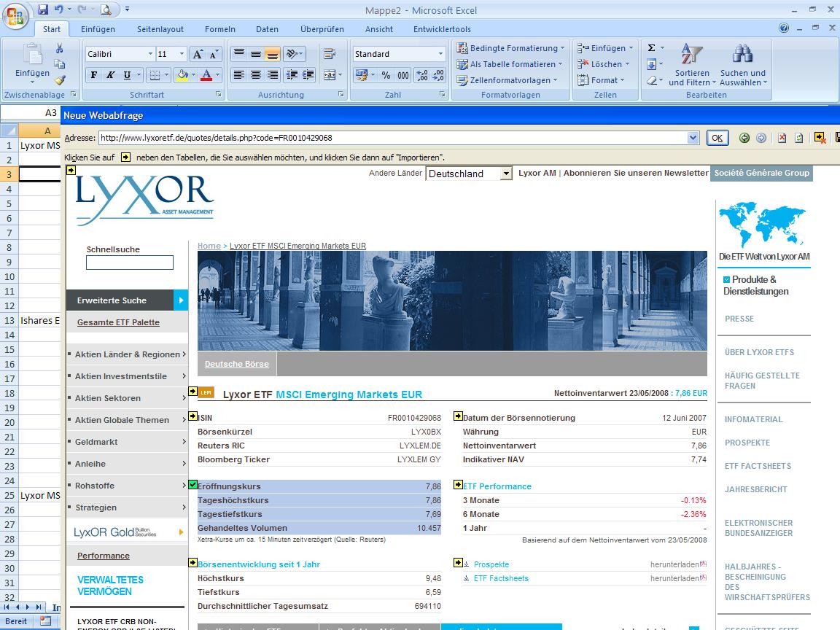Image resolution: width=840 pixels, height=630 pixels.
Task: Open Performance link in left sidebar
Action: [104, 556]
